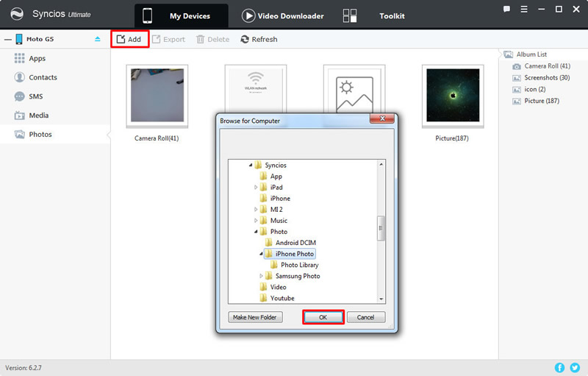Select Screenshots (30) in Album List
The image size is (588, 376).
click(x=541, y=78)
